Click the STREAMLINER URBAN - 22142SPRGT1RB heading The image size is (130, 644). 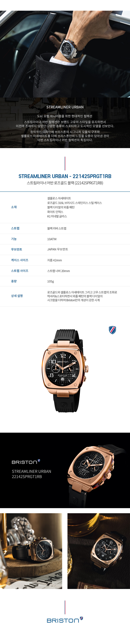pos(65,176)
